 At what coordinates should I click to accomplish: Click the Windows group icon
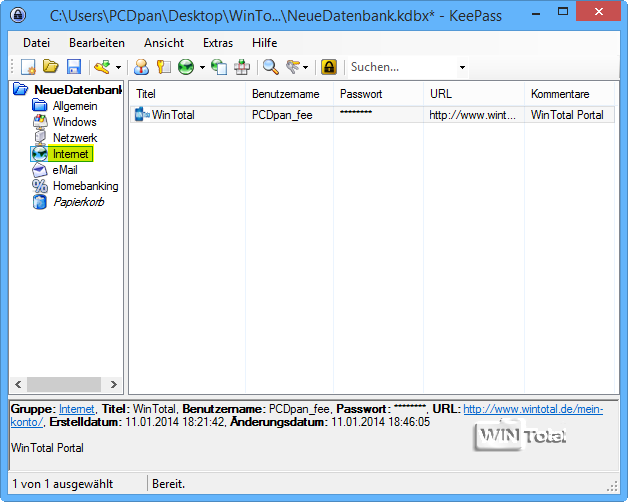tap(40, 122)
